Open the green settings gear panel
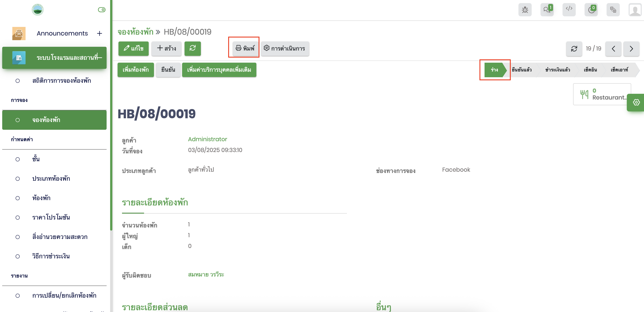 [x=636, y=102]
